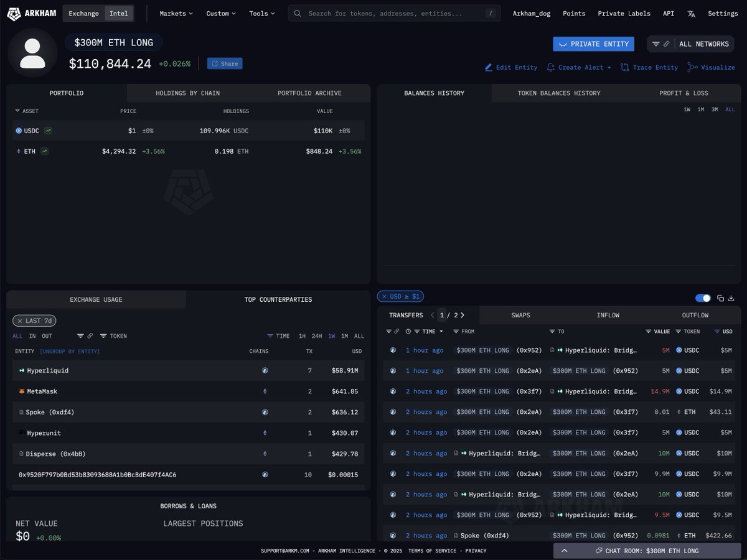
Task: Open the Markets dropdown menu
Action: [x=176, y=14]
